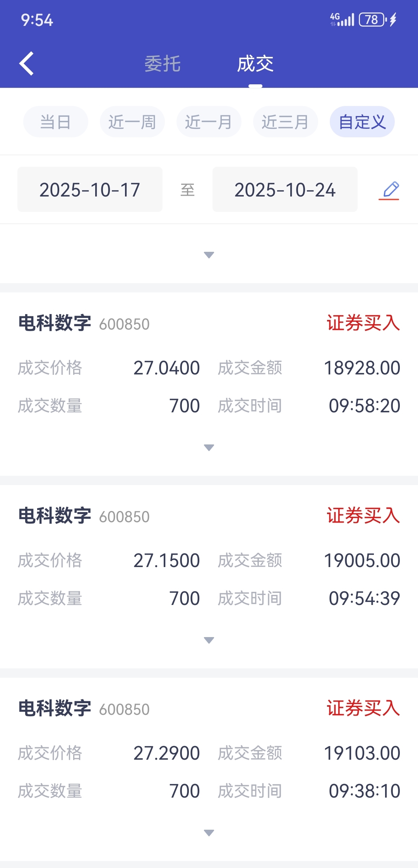Expand the arrow below the date range
418x868 pixels.
209,255
